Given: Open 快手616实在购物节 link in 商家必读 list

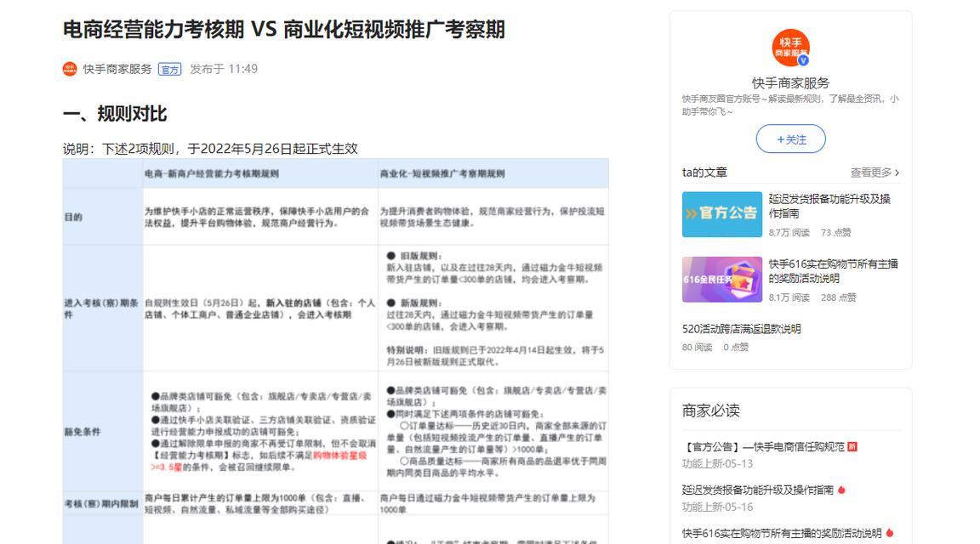Looking at the screenshot, I should [x=781, y=533].
